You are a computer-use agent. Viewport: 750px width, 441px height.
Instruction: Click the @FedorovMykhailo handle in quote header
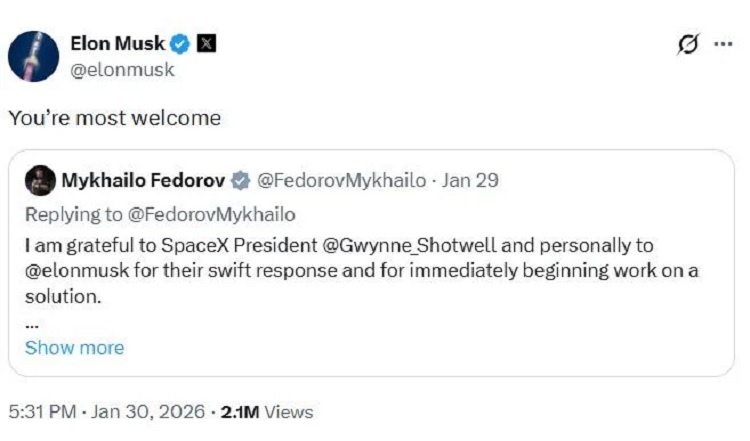coord(342,181)
